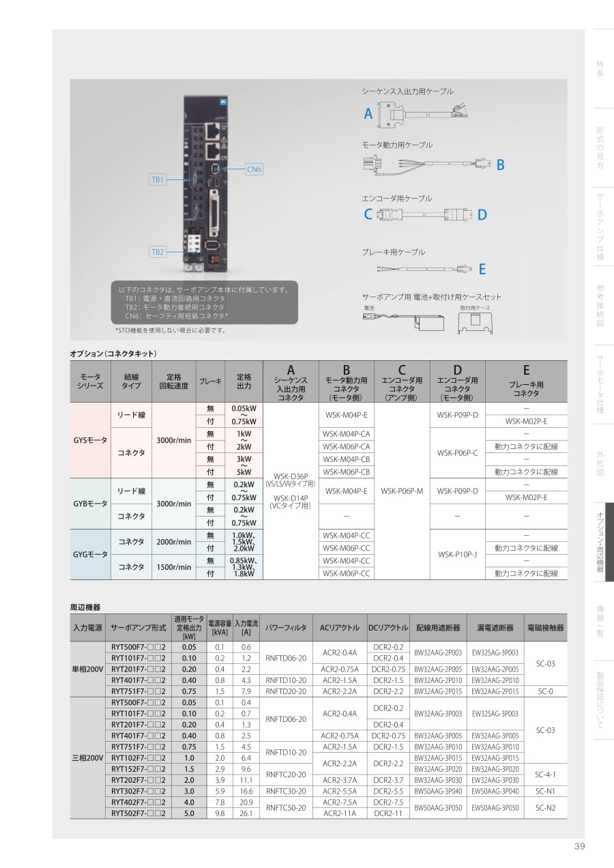Screen dimensions: 614x868
Task: Click the GYSモータ row header cell
Action: coord(90,440)
